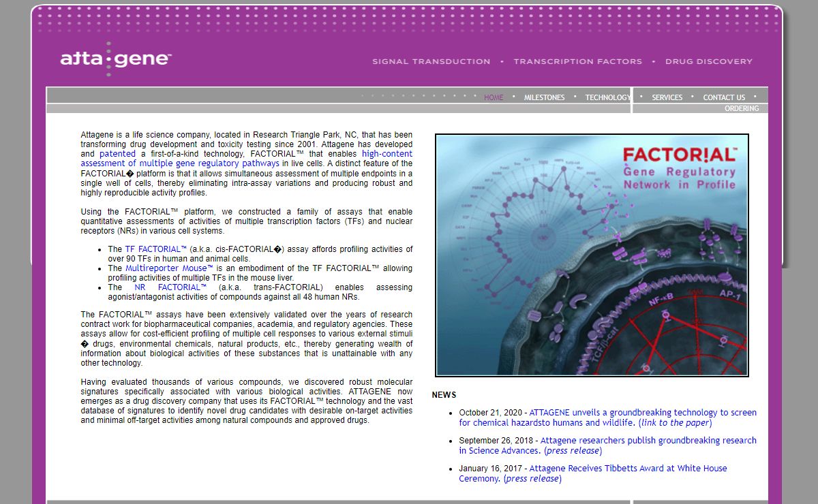Open press release link for September 26, 2018

click(573, 451)
